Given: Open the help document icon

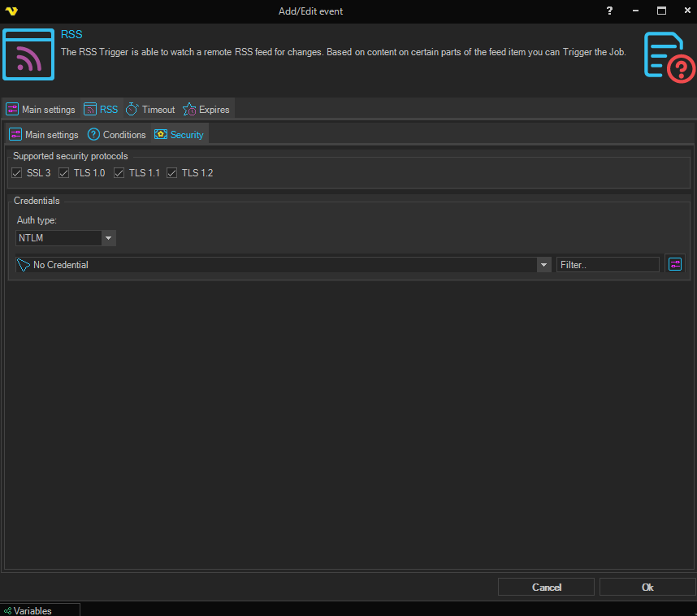Looking at the screenshot, I should [669, 55].
